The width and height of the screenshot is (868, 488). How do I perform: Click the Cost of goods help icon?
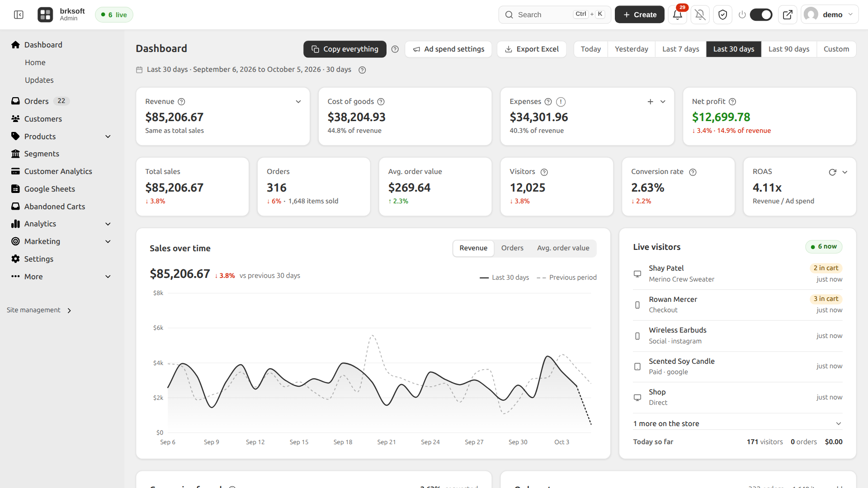coord(381,102)
